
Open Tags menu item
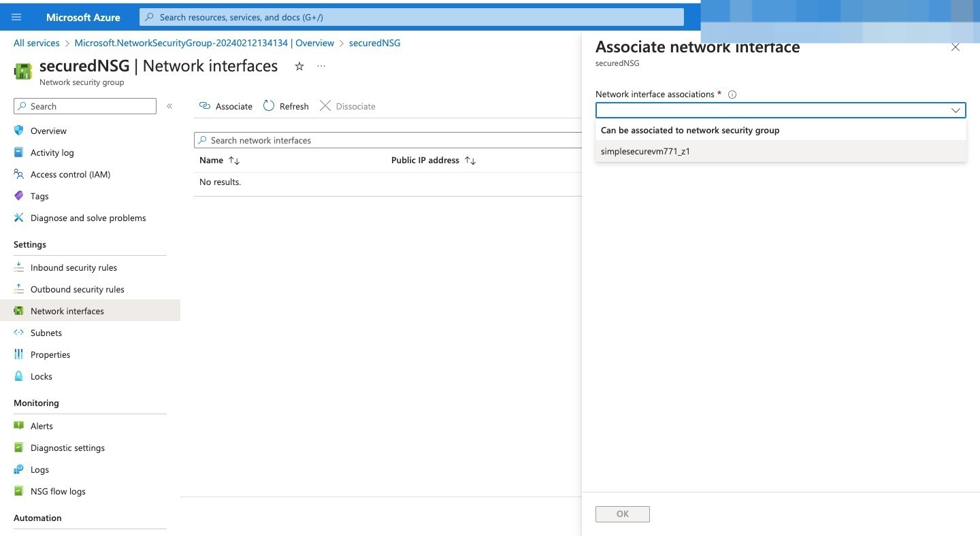click(39, 196)
